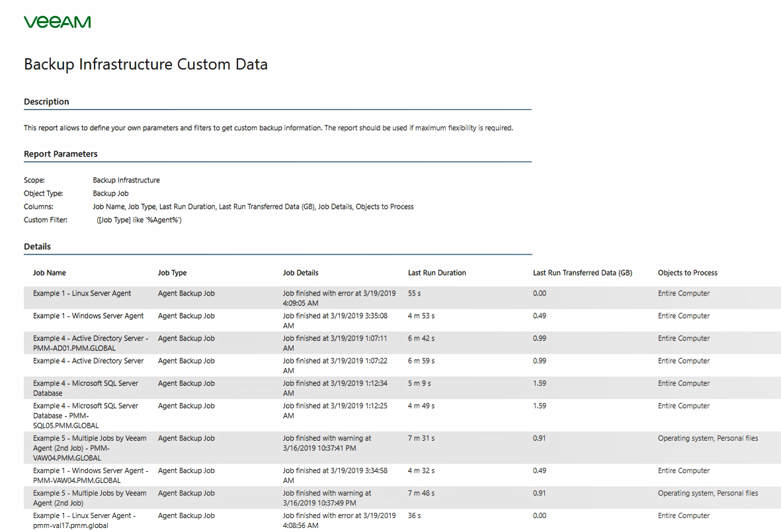Screen dimensions: 781x532
Task: Click the duration value 7 m 31 s
Action: pyautogui.click(x=421, y=438)
